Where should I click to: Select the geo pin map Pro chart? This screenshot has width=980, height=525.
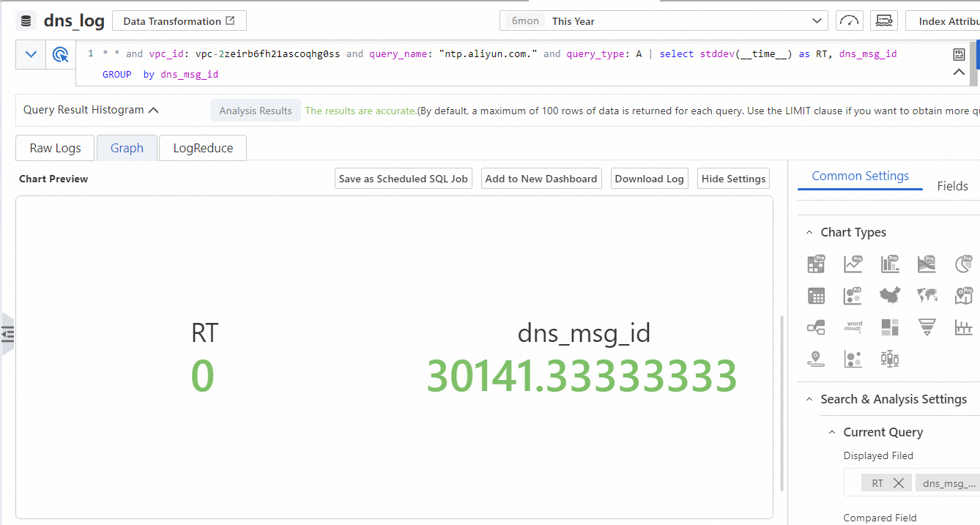click(x=964, y=296)
